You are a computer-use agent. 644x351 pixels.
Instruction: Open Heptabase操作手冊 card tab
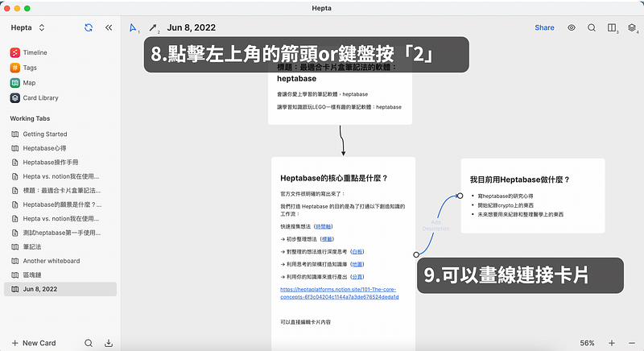(x=60, y=162)
